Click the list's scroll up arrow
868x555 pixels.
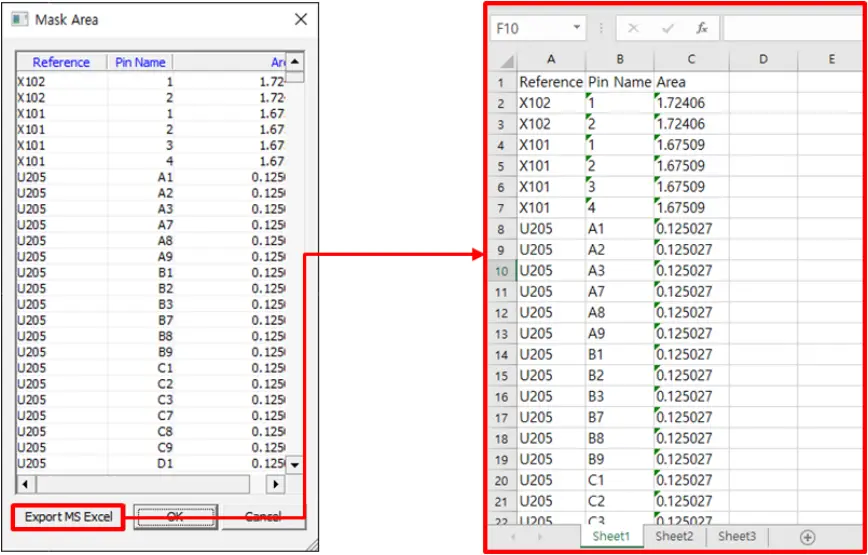click(x=294, y=61)
